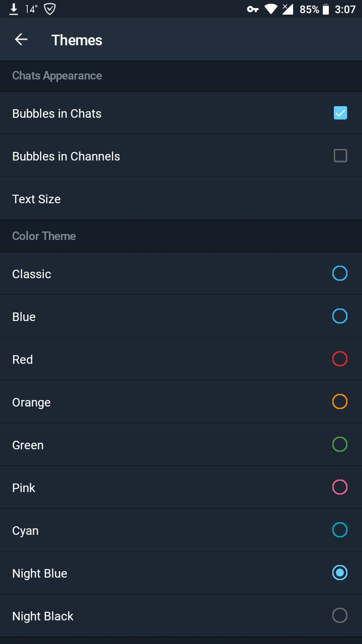Tap the VPN key icon
The width and height of the screenshot is (362, 644).
coord(253,9)
